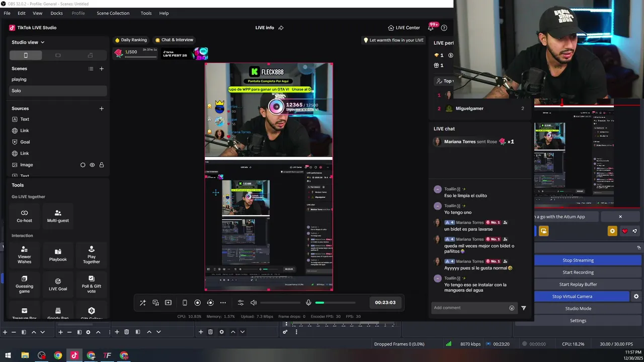Mute the speaker in TikTok toolbar
The height and width of the screenshot is (362, 644).
(254, 303)
